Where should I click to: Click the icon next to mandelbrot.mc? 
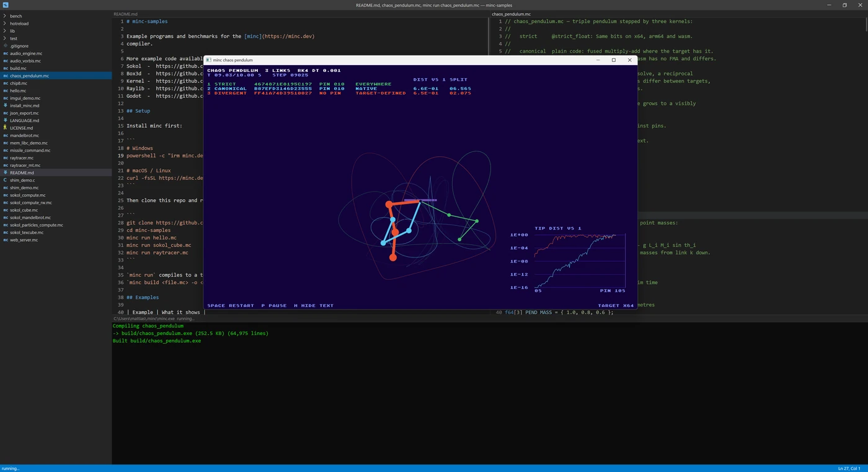click(6, 135)
